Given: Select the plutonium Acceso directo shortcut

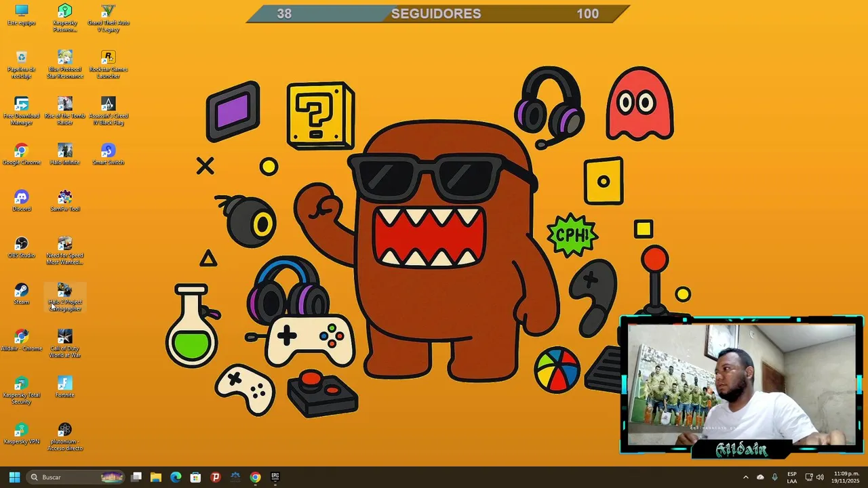Looking at the screenshot, I should tap(64, 438).
